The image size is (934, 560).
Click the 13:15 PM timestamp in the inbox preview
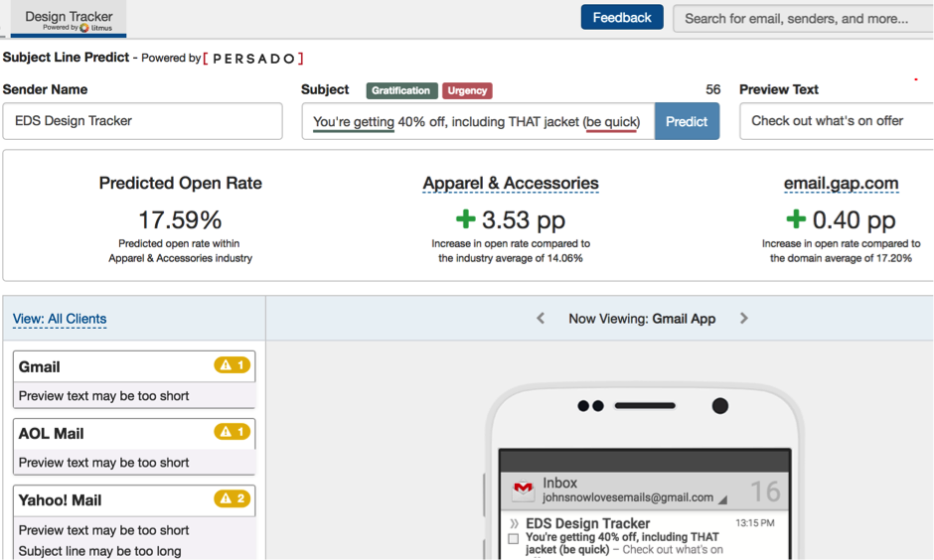(x=755, y=523)
